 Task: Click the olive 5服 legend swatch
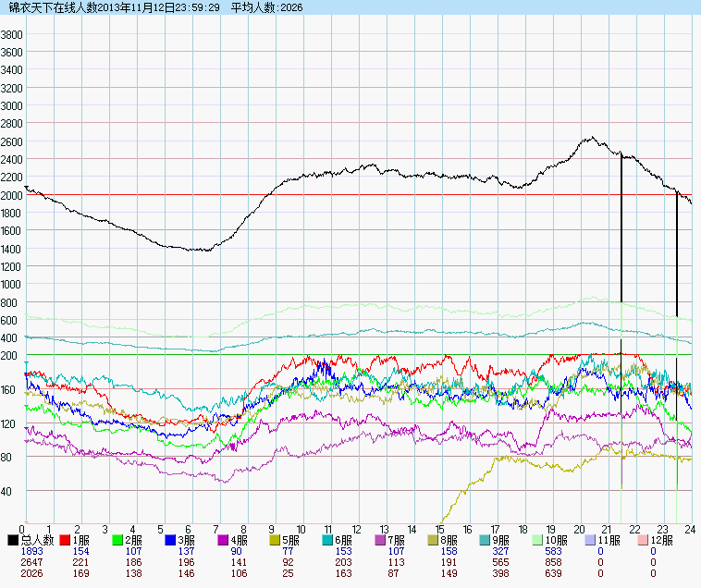coord(277,540)
